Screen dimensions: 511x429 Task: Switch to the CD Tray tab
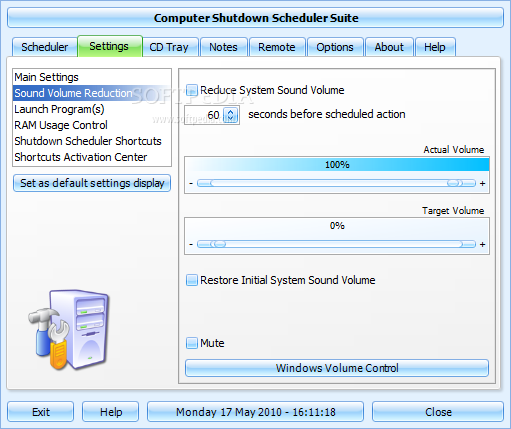point(171,47)
